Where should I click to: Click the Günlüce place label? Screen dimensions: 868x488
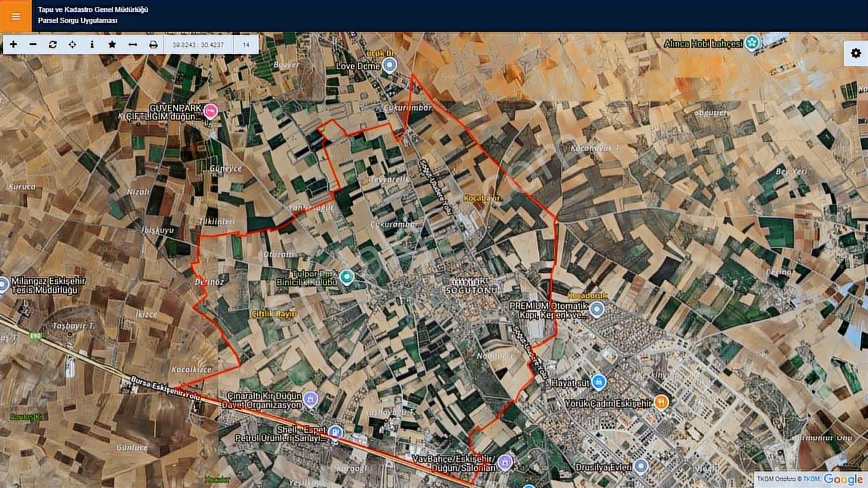click(132, 447)
